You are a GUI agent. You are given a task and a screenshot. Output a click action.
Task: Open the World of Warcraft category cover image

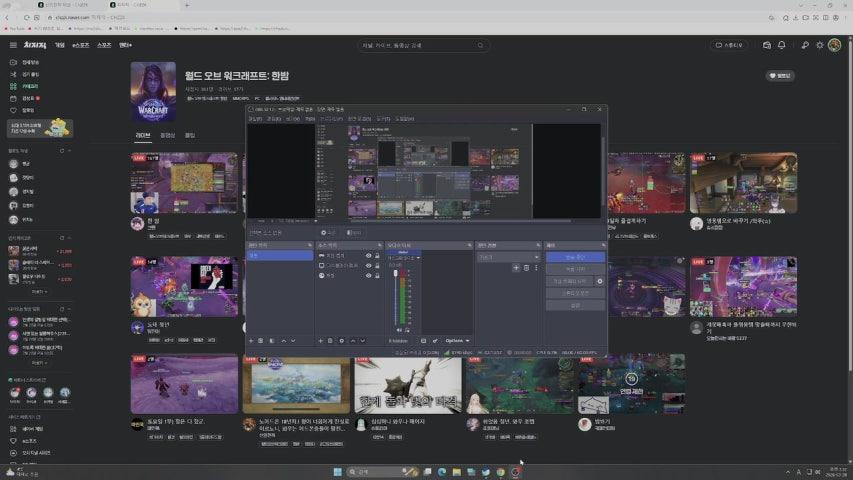[x=153, y=91]
